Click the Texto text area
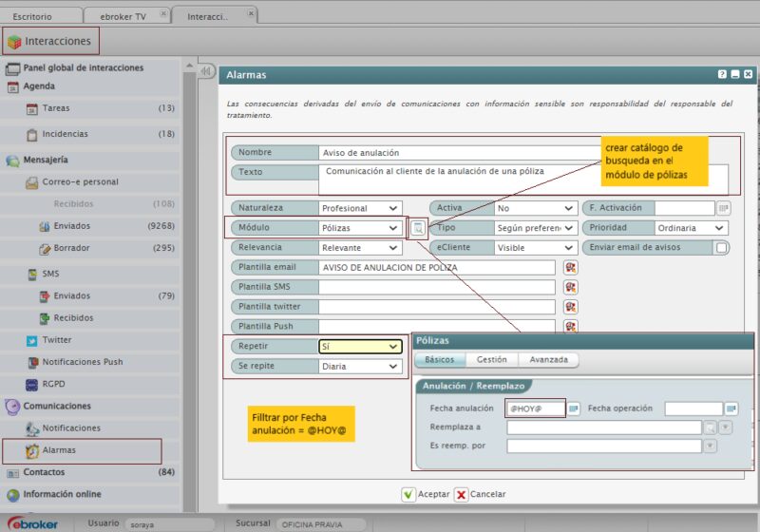Image resolution: width=760 pixels, height=532 pixels. tap(523, 180)
